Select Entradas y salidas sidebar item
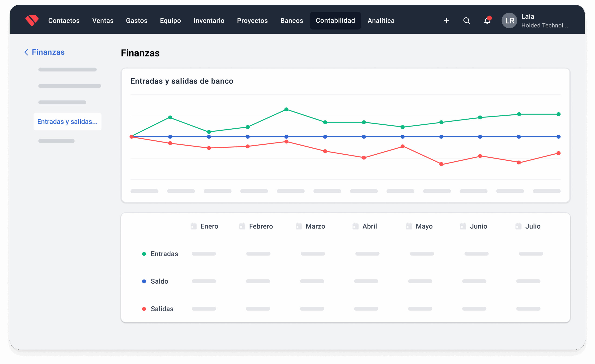The height and width of the screenshot is (364, 595). [67, 122]
